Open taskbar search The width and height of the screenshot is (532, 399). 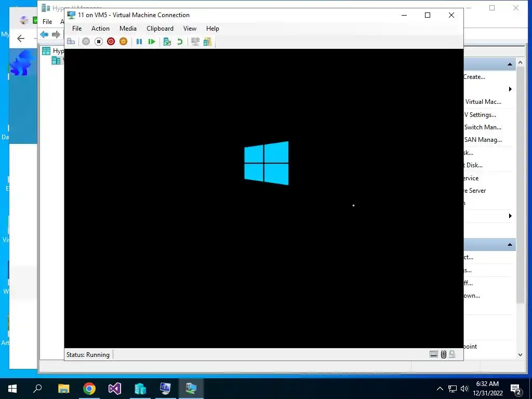[37, 389]
